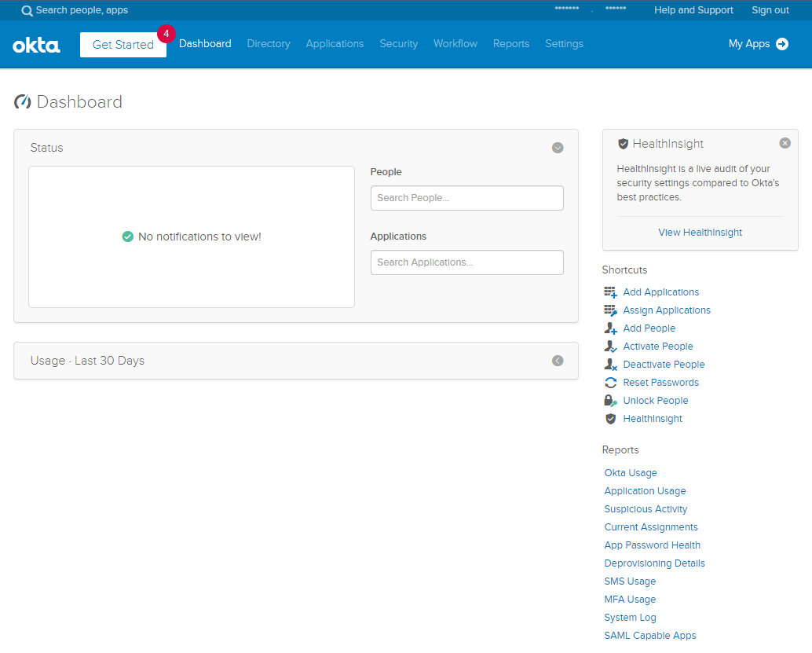Click the search magnifier icon
This screenshot has width=812, height=653.
point(27,10)
